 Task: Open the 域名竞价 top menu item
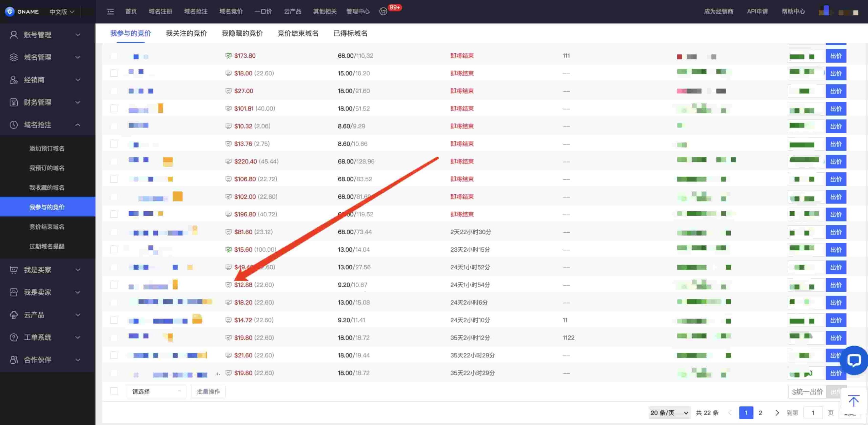[231, 12]
